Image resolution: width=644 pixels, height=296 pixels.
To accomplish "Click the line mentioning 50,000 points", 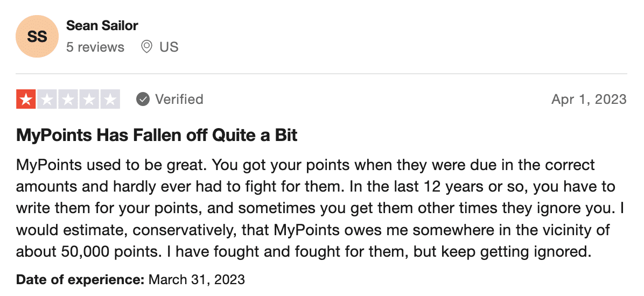I will [304, 251].
